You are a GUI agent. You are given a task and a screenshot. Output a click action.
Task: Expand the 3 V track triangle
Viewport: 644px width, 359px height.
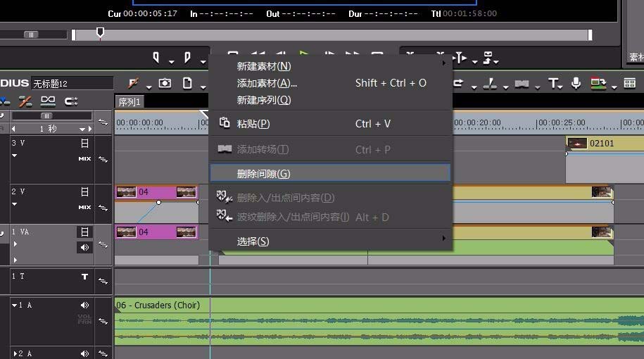(14, 156)
